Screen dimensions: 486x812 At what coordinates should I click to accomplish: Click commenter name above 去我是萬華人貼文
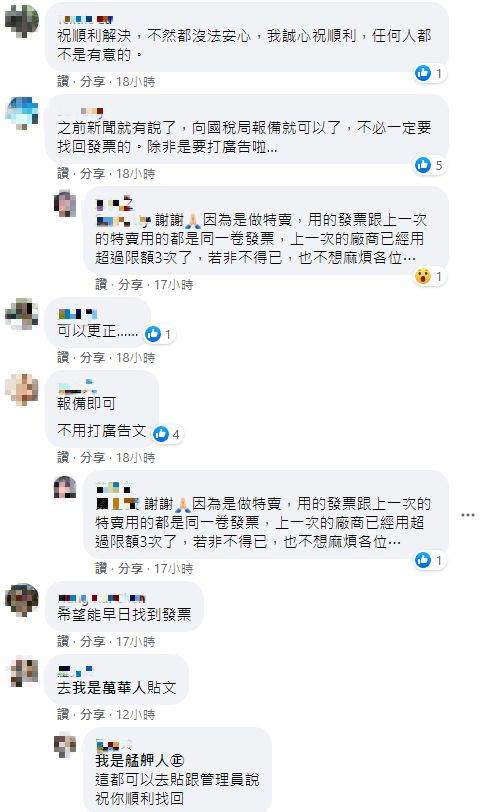(x=75, y=672)
